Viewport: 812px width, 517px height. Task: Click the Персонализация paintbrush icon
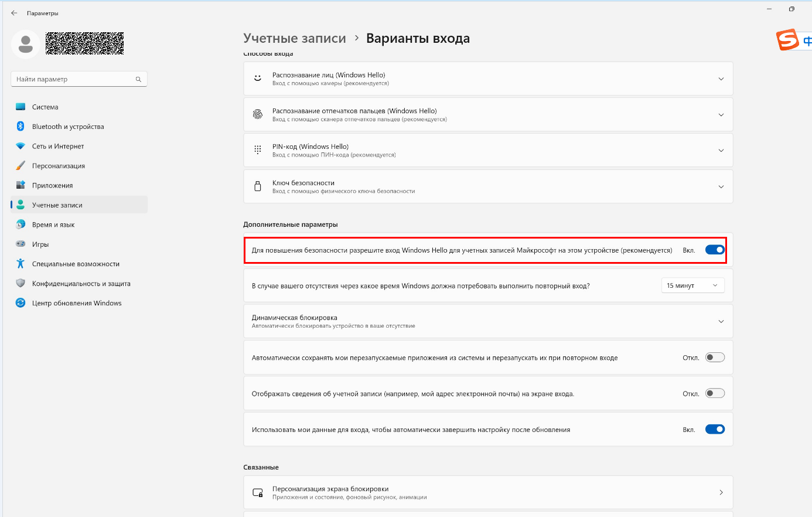pos(21,165)
